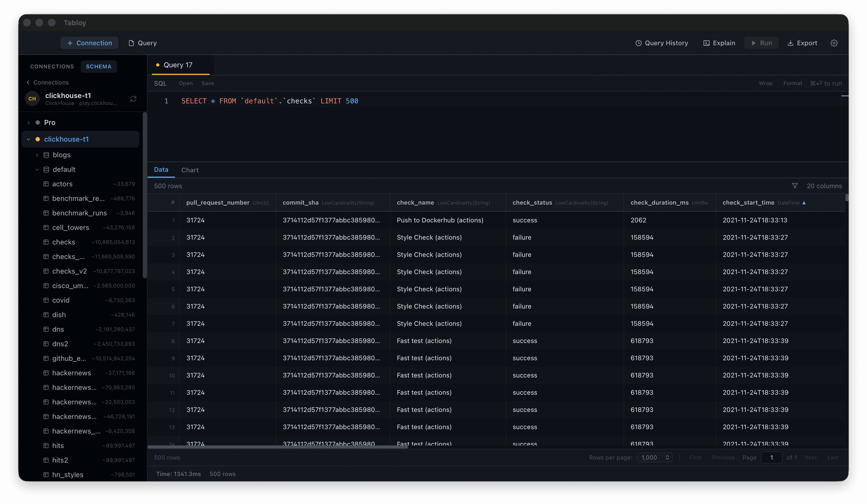Open a new Query from the toolbar
867x504 pixels.
click(x=142, y=43)
